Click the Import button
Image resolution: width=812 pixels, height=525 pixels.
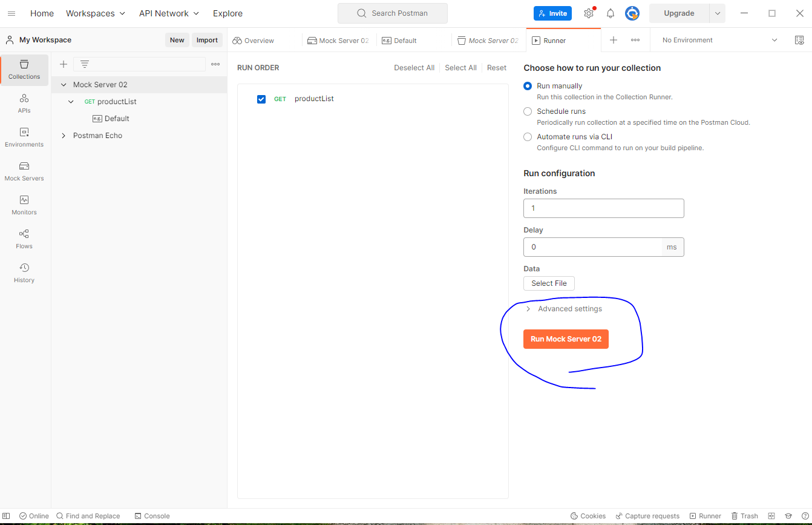(207, 40)
